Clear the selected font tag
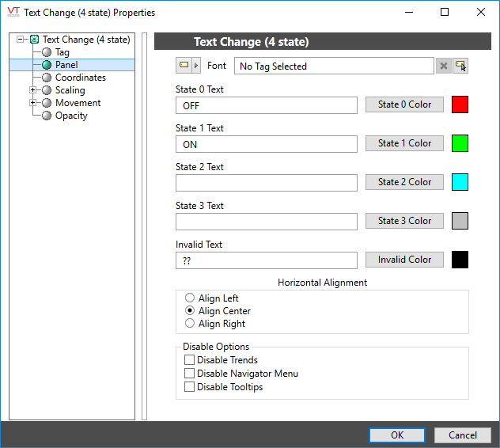Image resolution: width=500 pixels, height=448 pixels. [x=444, y=66]
